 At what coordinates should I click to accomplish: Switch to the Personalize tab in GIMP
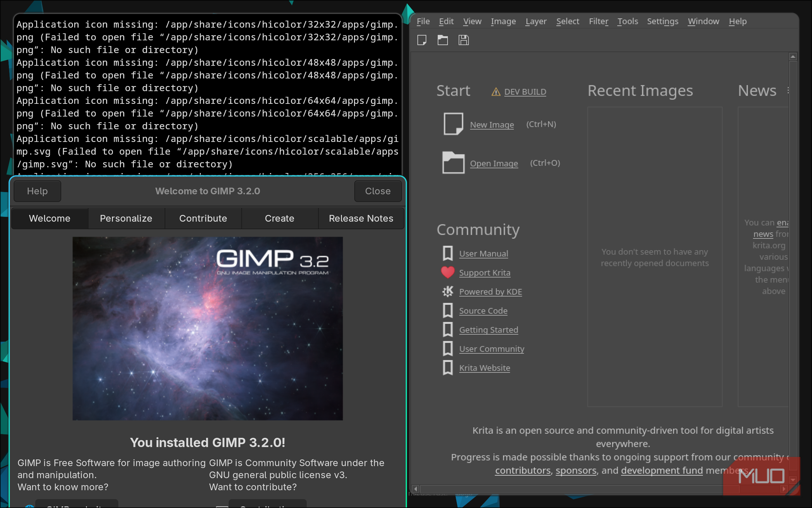click(x=126, y=218)
